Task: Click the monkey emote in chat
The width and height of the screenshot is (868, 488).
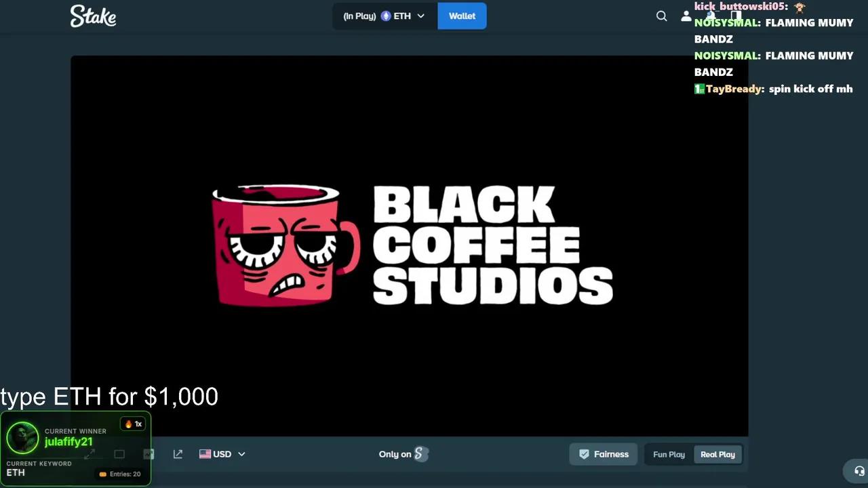Action: 800,7
